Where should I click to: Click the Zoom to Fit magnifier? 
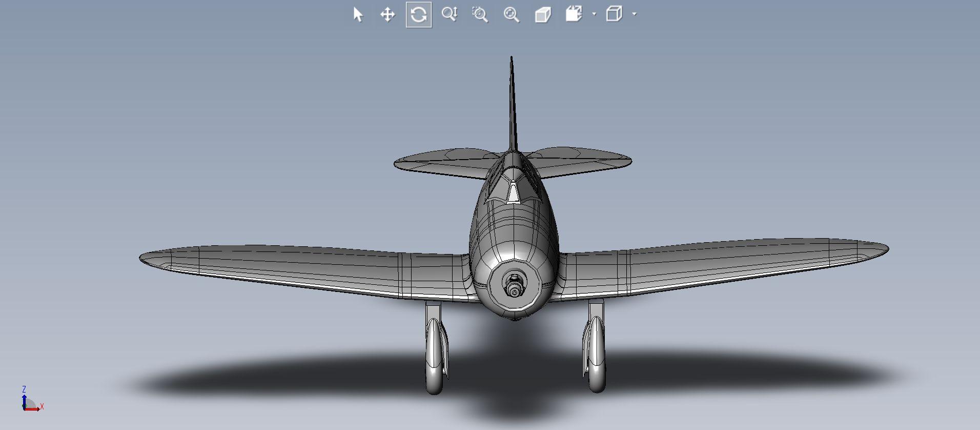511,14
